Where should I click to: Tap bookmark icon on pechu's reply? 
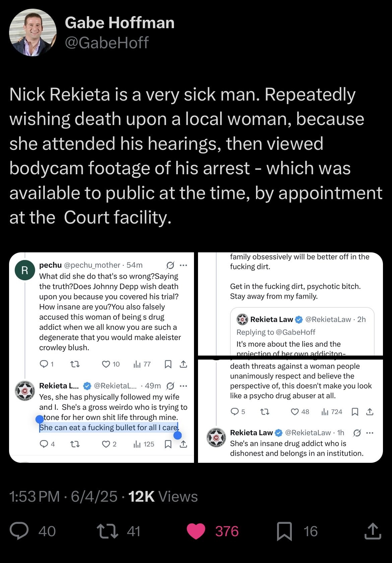(x=168, y=364)
